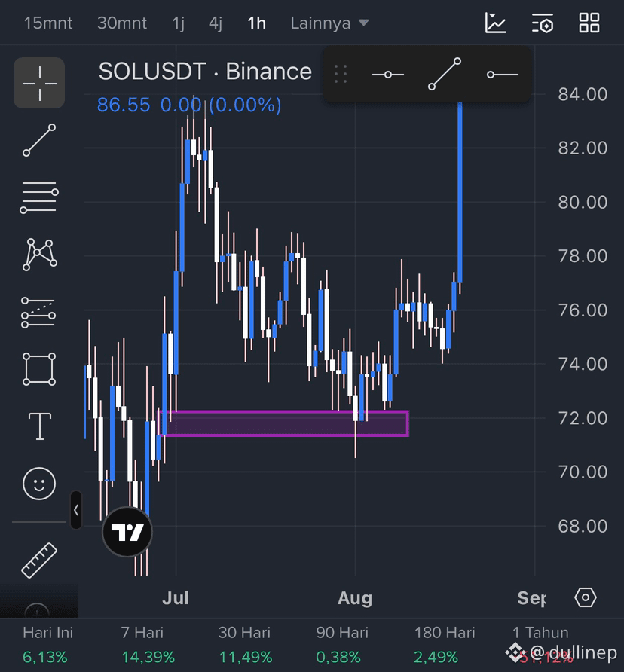The height and width of the screenshot is (672, 624).
Task: Open the layout grid icon
Action: [x=589, y=23]
